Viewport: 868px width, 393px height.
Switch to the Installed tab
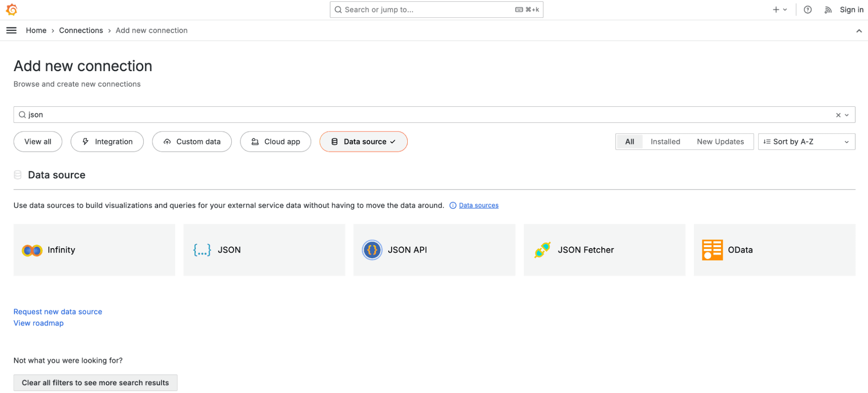665,142
